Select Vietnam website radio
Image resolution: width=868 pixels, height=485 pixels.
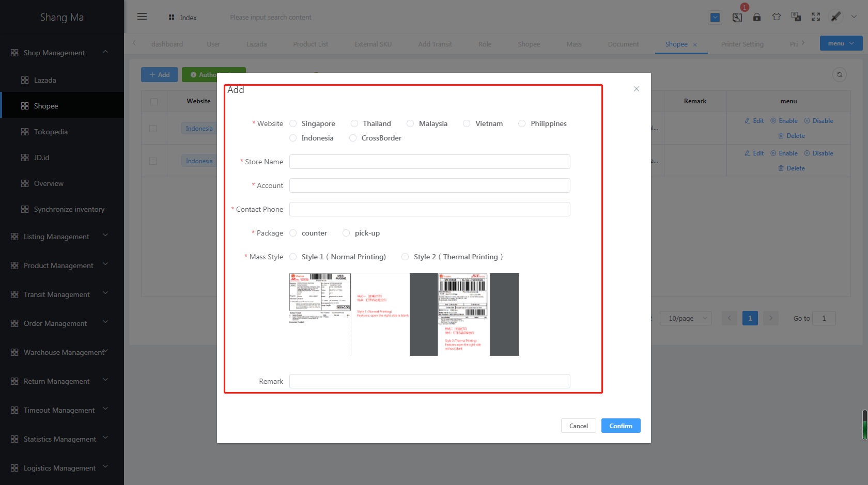(x=467, y=123)
